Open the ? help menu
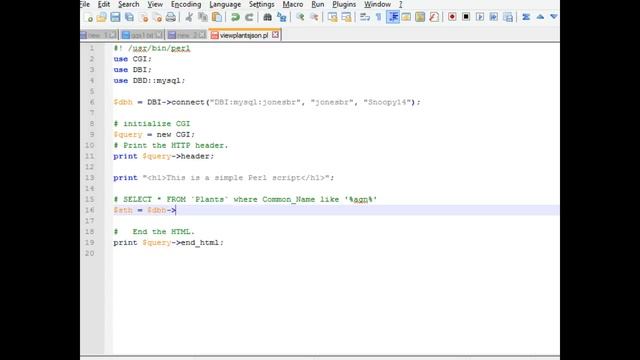 click(x=401, y=4)
